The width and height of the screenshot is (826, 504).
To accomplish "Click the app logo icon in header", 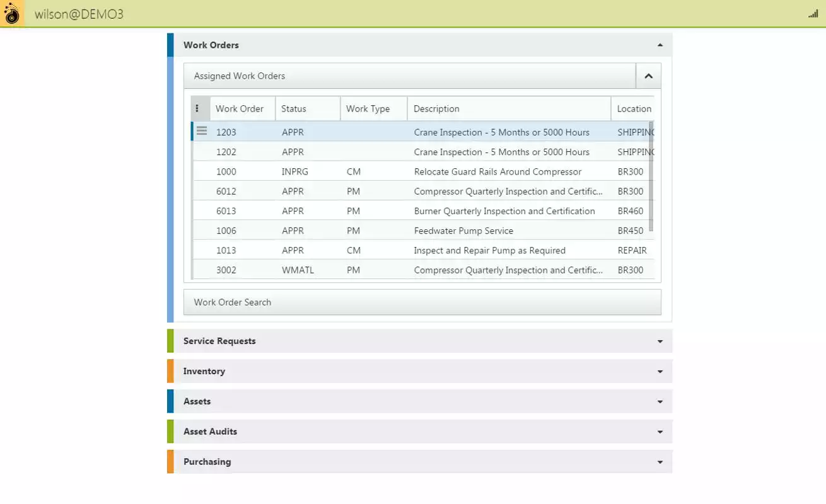I will pyautogui.click(x=12, y=13).
